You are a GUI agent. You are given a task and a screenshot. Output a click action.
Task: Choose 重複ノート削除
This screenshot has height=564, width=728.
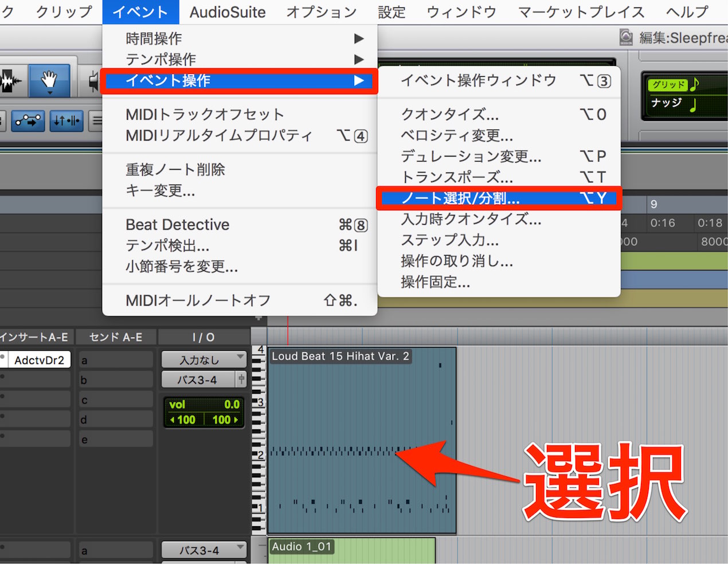[x=240, y=170]
